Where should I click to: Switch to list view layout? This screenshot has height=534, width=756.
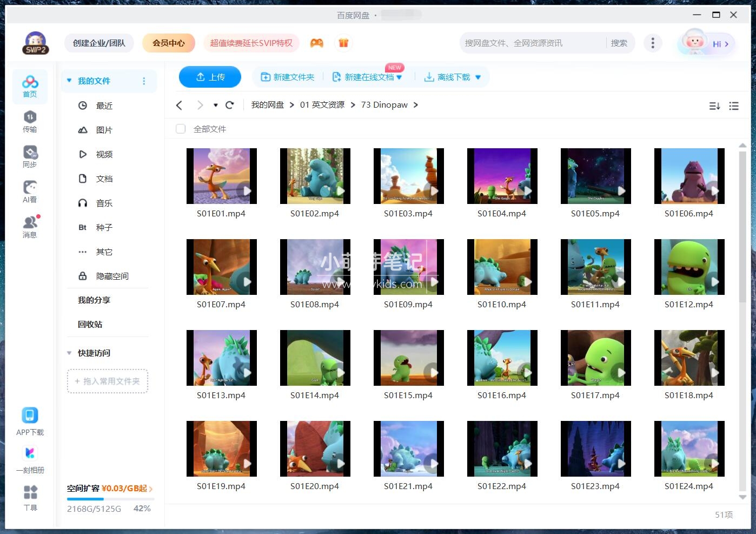pyautogui.click(x=734, y=106)
